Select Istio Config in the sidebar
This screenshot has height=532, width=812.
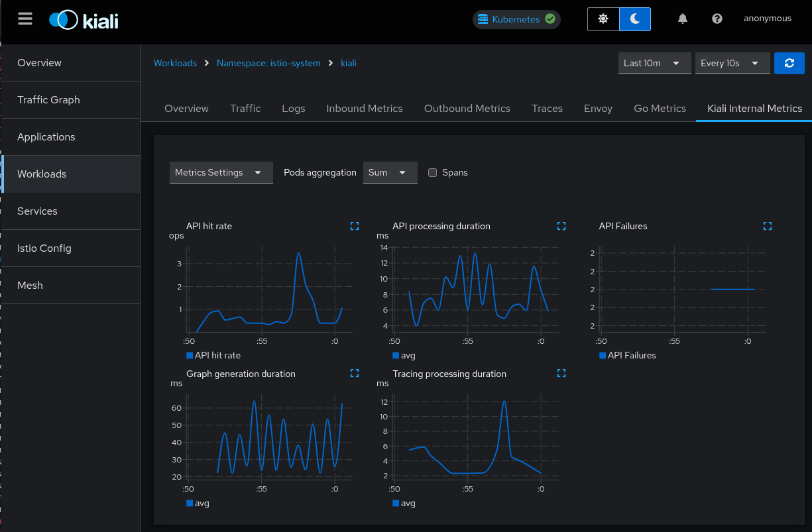(44, 248)
